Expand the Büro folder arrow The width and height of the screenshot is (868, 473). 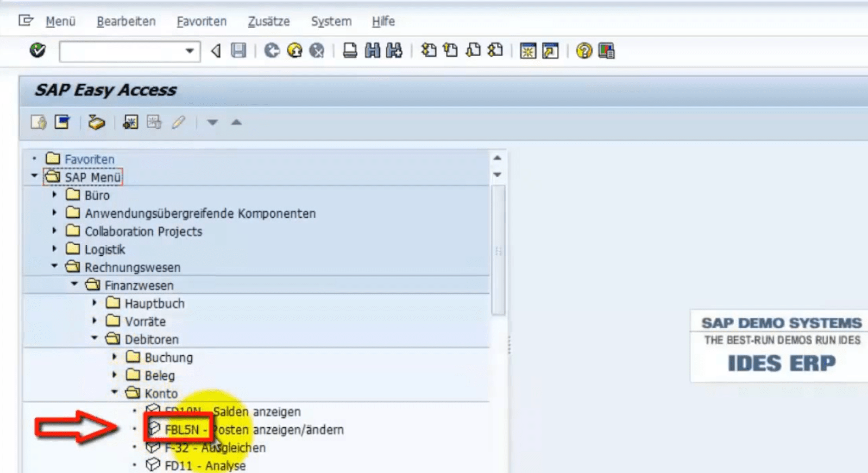[54, 194]
